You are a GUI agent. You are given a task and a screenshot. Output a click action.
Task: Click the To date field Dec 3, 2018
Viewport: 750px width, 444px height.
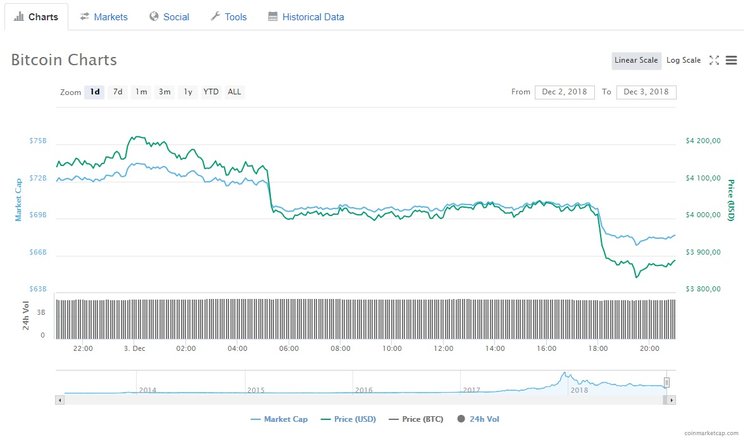pos(646,92)
